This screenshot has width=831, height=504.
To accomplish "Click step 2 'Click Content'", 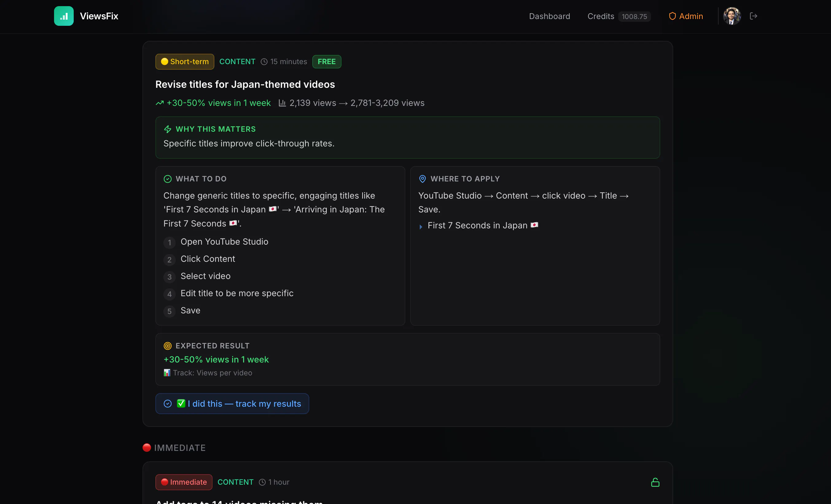I will tap(208, 259).
